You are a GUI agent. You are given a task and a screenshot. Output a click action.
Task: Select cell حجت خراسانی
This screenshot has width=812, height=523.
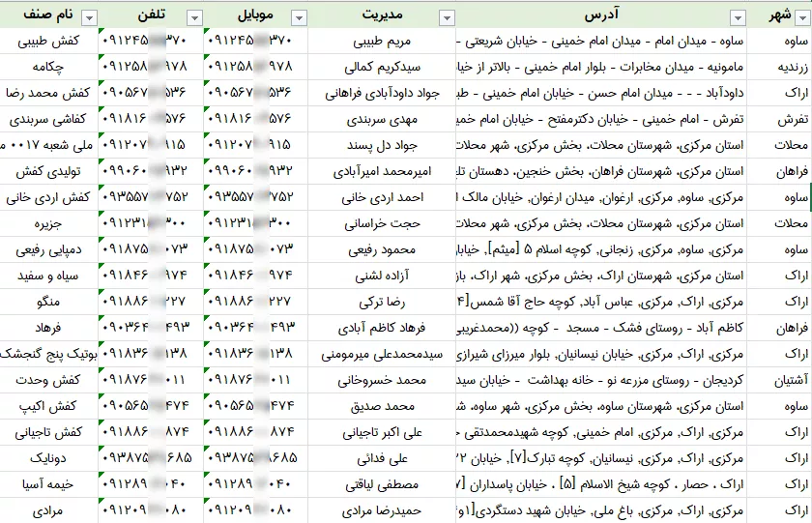(382, 223)
